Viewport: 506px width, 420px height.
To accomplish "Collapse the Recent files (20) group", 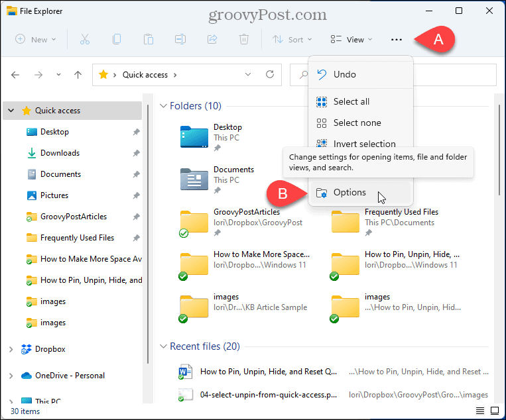I will coord(164,346).
